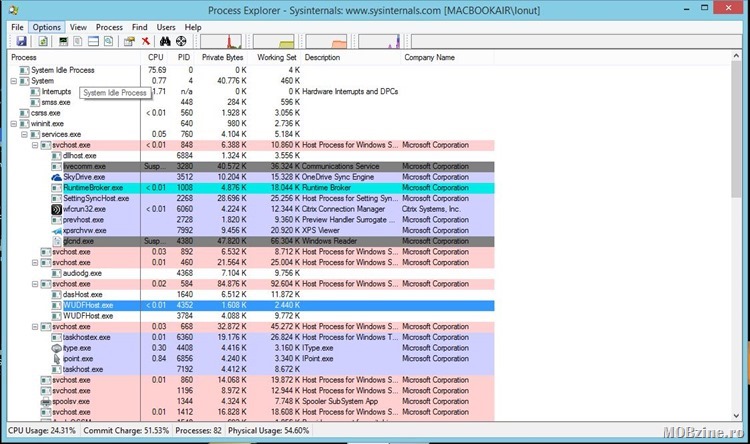Click the DLL/handles view toolbar icon

(x=109, y=42)
